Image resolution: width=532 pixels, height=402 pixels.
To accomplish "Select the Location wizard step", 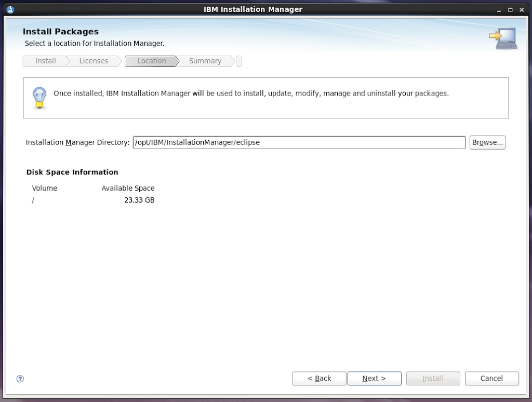I will [151, 61].
